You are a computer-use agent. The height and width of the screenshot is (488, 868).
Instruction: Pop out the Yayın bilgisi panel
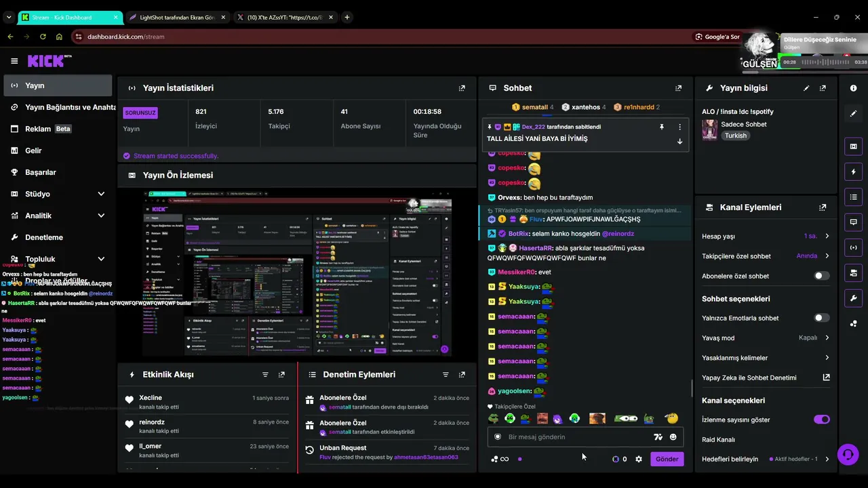tap(823, 88)
